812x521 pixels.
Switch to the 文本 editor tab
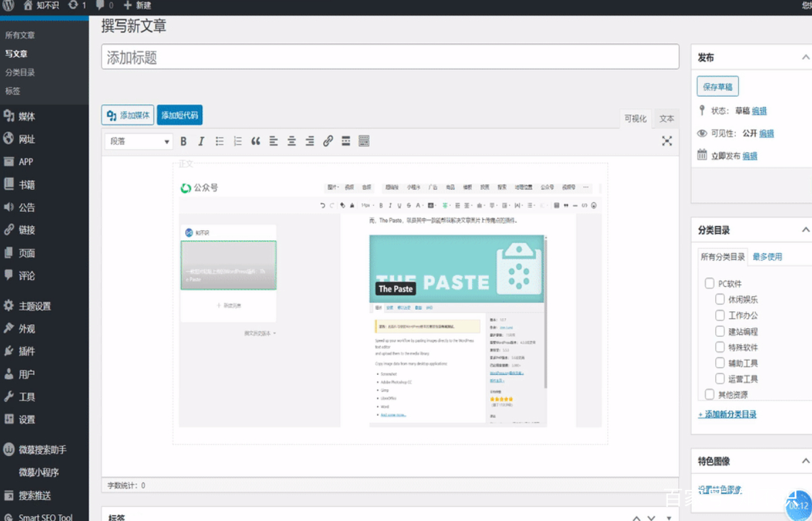[x=667, y=118]
